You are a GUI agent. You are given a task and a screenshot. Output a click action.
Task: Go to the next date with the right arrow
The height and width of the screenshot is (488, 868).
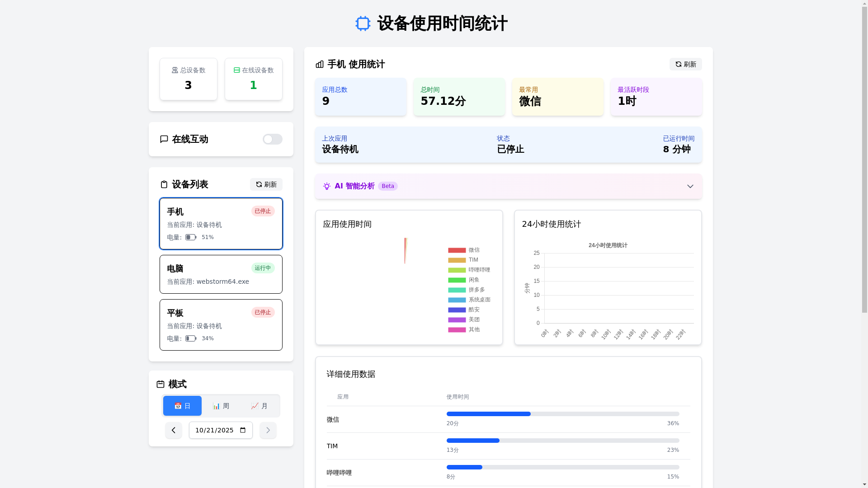[x=268, y=430]
